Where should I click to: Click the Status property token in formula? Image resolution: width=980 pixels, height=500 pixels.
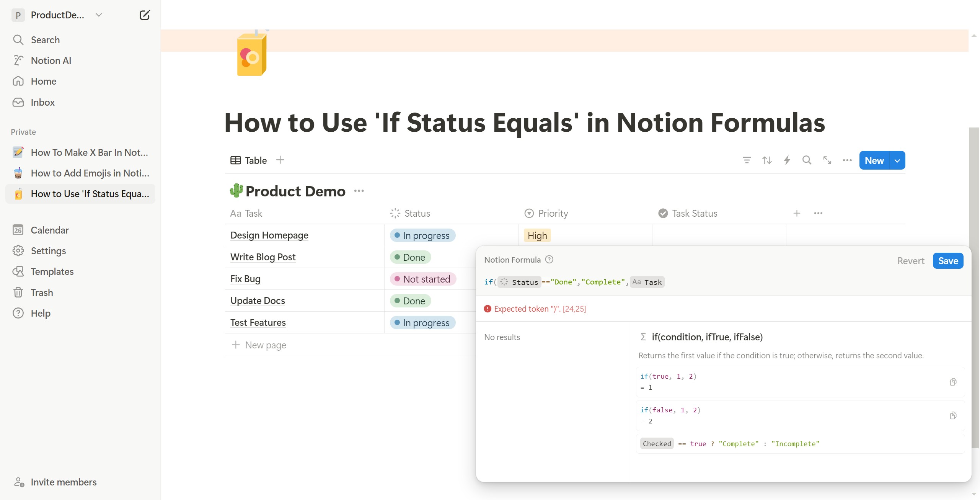[519, 282]
